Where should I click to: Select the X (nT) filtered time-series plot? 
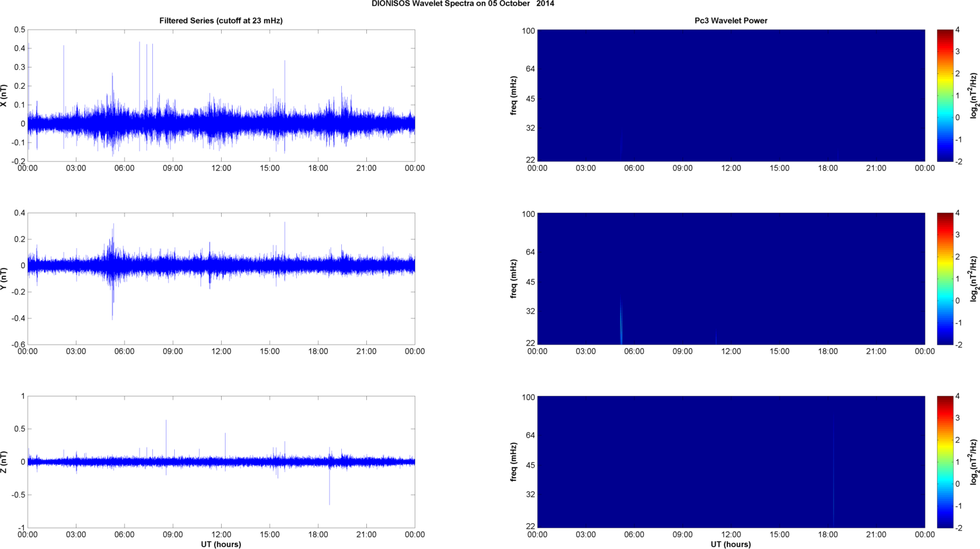tap(221, 96)
